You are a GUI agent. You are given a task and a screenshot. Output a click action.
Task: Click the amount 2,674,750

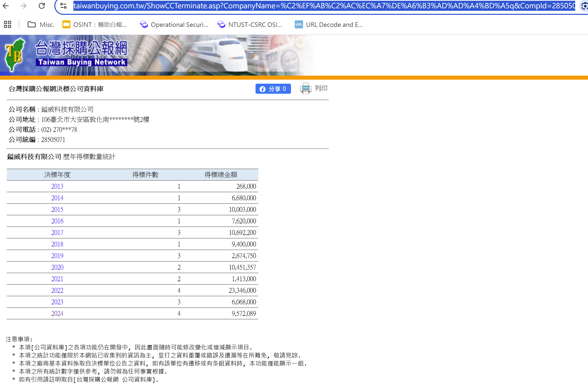tap(244, 256)
